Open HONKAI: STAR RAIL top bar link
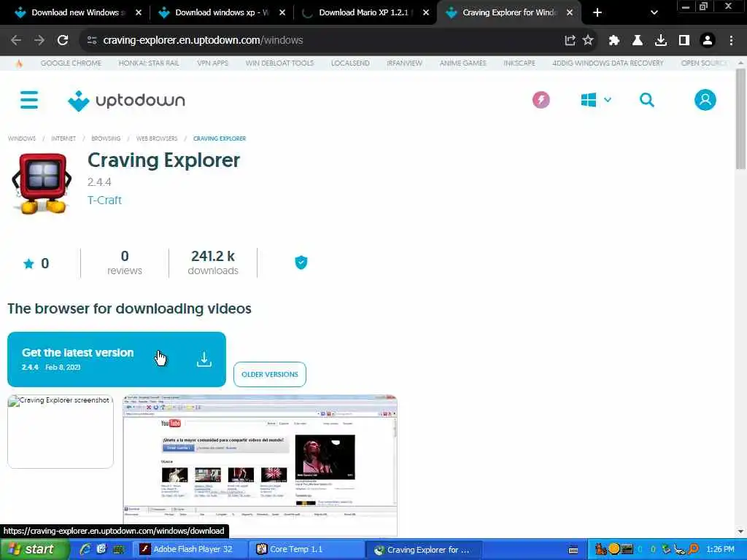This screenshot has width=747, height=560. click(149, 63)
